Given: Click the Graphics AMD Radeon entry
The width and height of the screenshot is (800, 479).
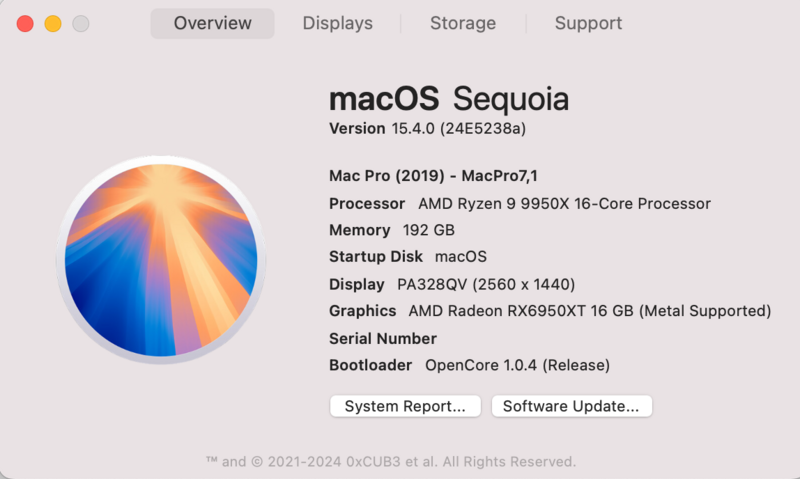Looking at the screenshot, I should click(x=549, y=311).
